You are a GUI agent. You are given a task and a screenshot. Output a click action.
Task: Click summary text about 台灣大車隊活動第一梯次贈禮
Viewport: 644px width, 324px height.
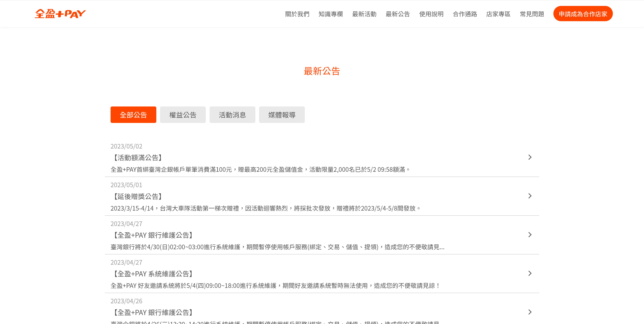pos(266,208)
